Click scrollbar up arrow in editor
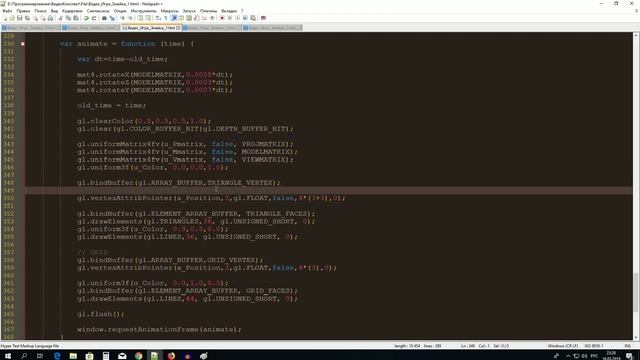Screen dimensions: 640x360 tap(636, 36)
